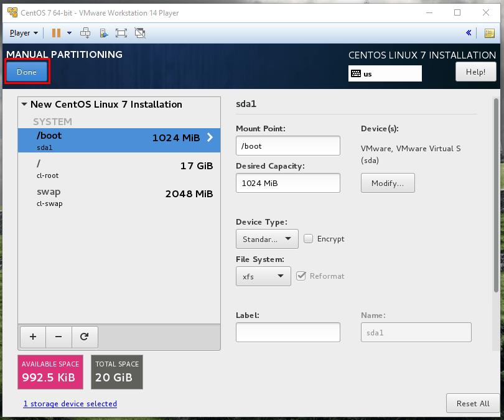Click the VMware Player title bar icon

point(12,12)
